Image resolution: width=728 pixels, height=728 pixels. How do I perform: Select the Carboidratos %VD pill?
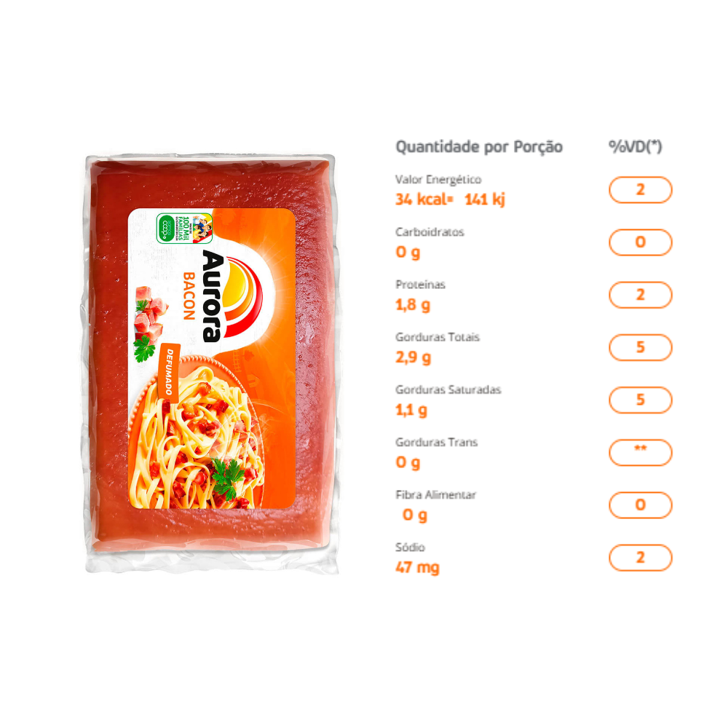pyautogui.click(x=640, y=242)
